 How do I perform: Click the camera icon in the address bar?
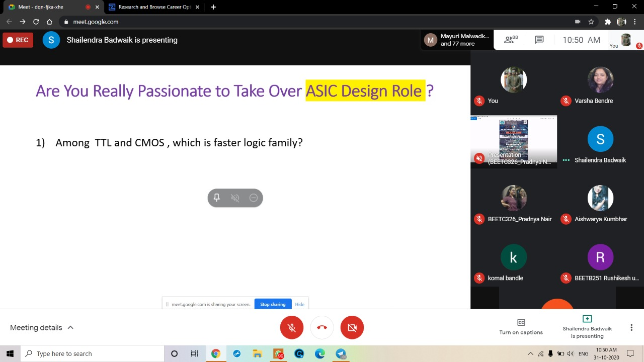pos(578,22)
